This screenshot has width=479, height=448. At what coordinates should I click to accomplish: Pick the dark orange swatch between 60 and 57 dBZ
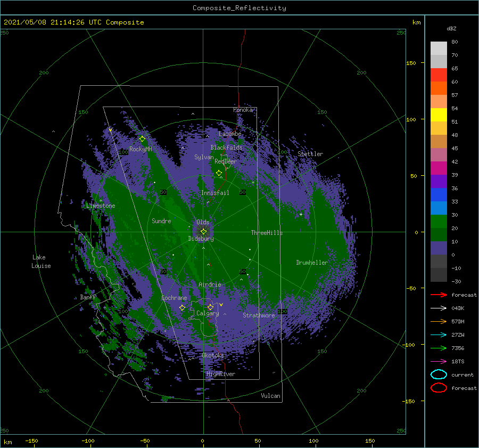pos(439,88)
